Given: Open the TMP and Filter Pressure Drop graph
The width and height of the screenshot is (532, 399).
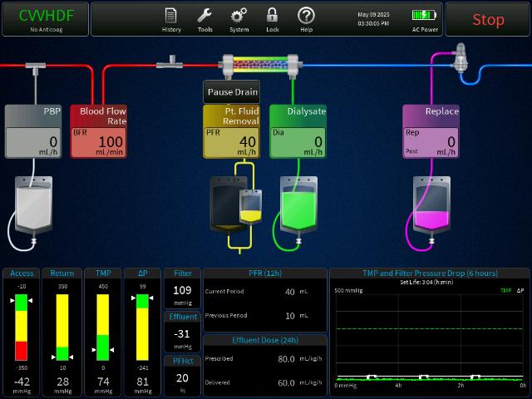Looking at the screenshot, I should 429,332.
